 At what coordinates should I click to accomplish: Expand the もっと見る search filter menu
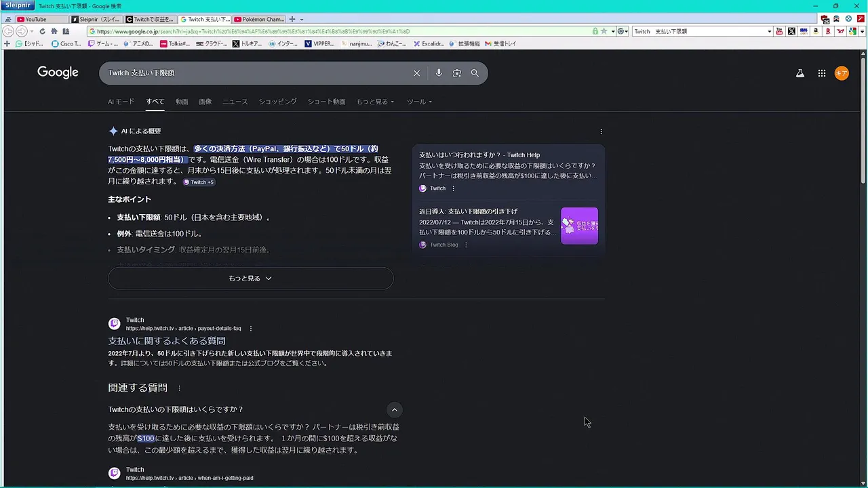[375, 102]
